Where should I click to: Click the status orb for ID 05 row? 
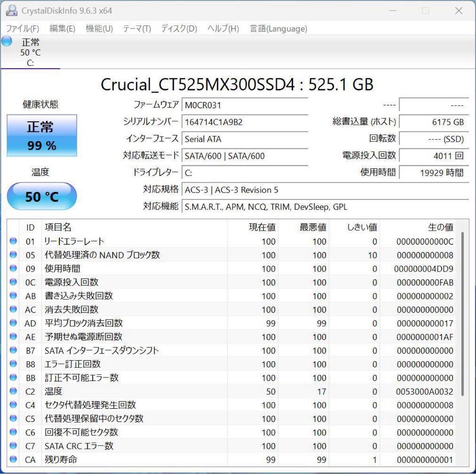(x=13, y=255)
